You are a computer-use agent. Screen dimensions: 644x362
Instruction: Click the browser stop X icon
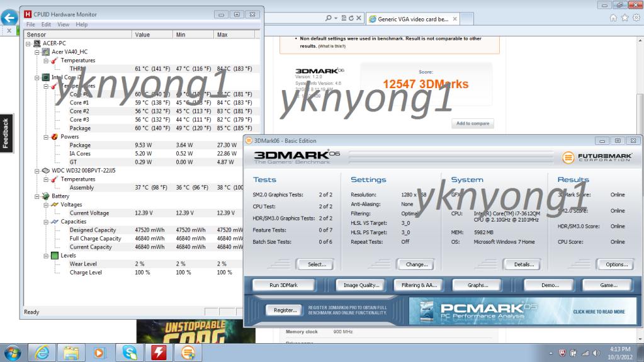[x=359, y=18]
